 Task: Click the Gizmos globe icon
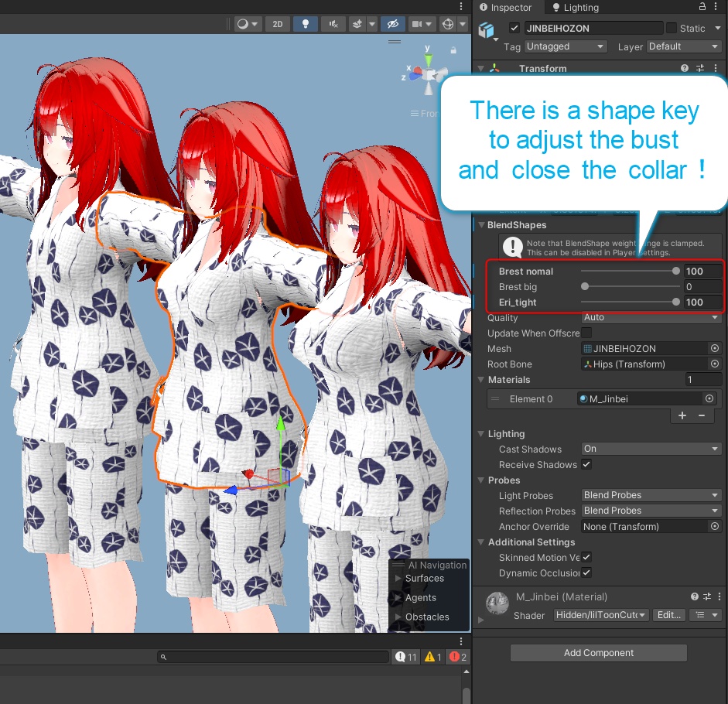[x=447, y=24]
